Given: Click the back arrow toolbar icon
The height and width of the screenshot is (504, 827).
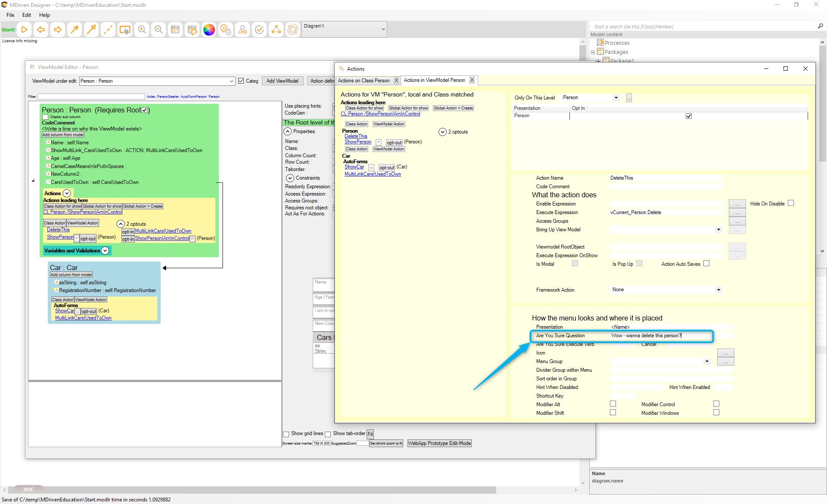Looking at the screenshot, I should (x=41, y=30).
